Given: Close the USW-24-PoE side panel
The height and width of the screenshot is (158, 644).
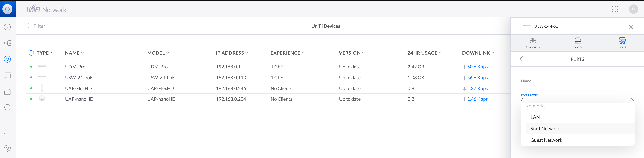Looking at the screenshot, I should click(631, 27).
